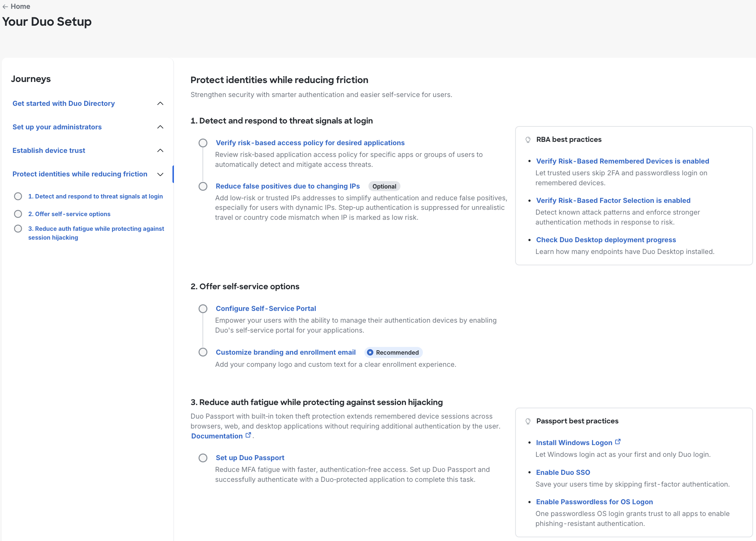
Task: Open Customize branding and enrollment email link
Action: pyautogui.click(x=286, y=352)
